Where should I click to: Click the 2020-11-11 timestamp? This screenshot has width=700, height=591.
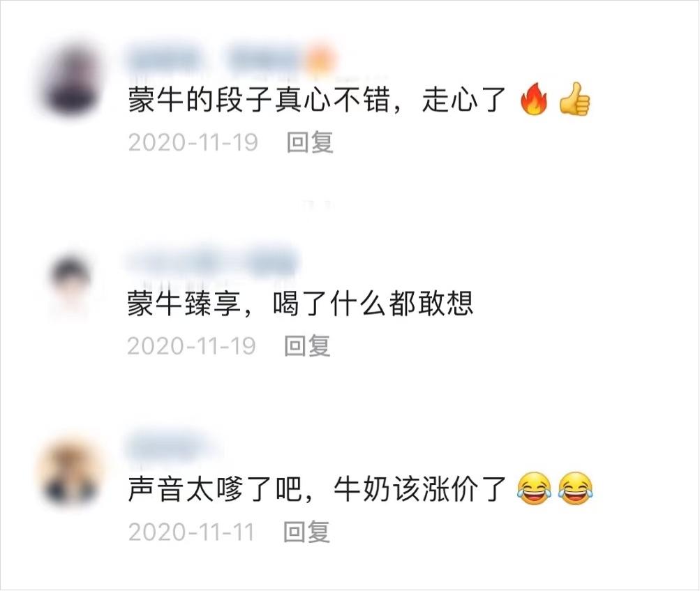[x=191, y=532]
